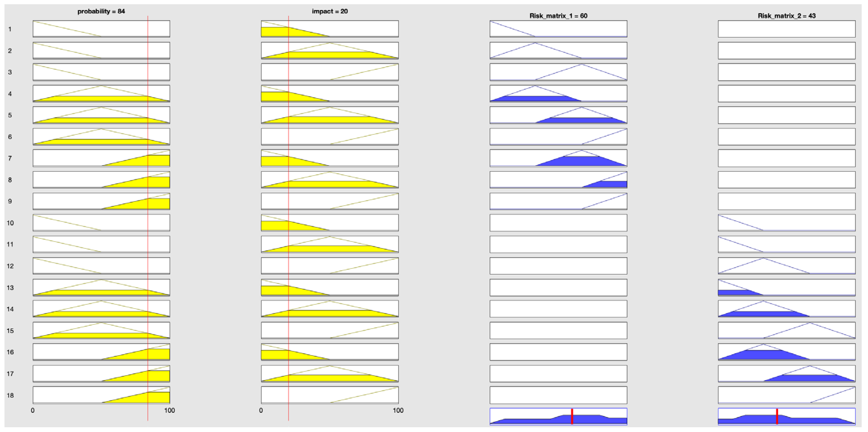Click Risk_matrix_2 output plot of rule 13
Image resolution: width=868 pixels, height=432 pixels.
(786, 288)
